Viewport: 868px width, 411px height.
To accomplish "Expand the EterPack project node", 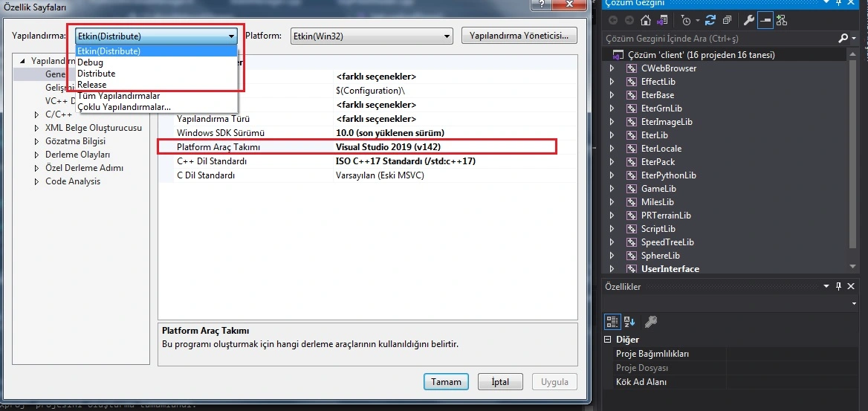I will [612, 162].
